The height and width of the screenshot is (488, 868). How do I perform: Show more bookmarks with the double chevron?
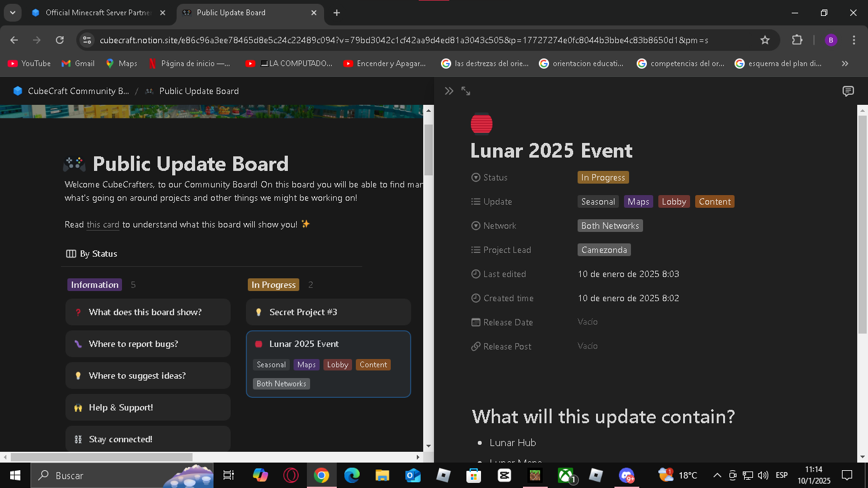[844, 64]
